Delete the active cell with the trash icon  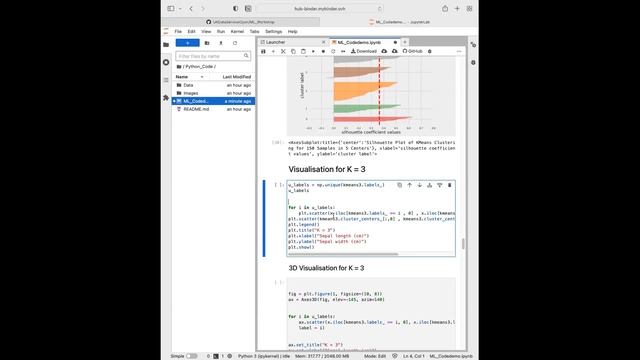click(x=449, y=185)
